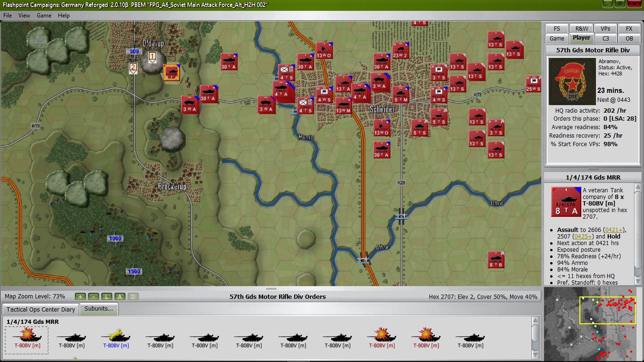
Task: Click the Hunte river label
Action: click(x=305, y=137)
